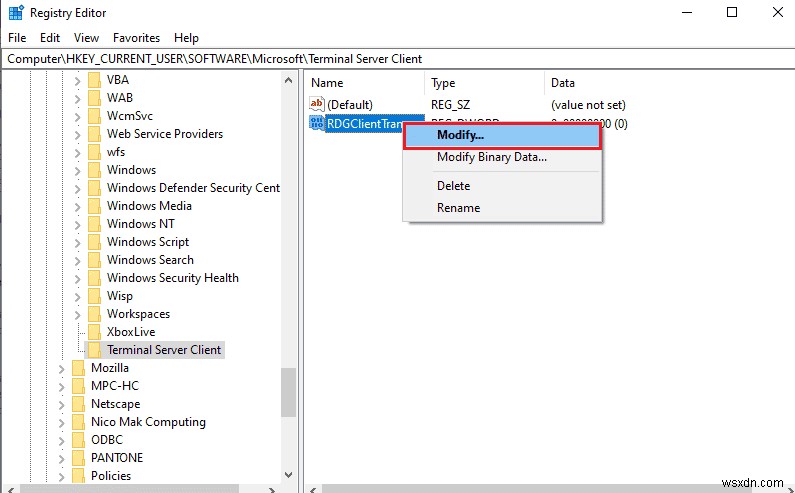Click the RDGClientTransport DWORD value icon
The height and width of the screenshot is (493, 795).
317,123
